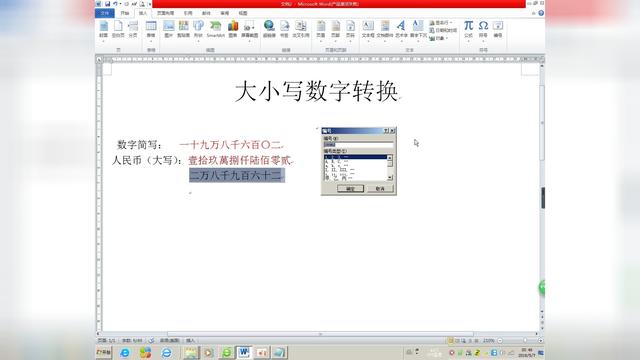Image resolution: width=640 pixels, height=360 pixels.
Task: Switch to the View (视图) tab
Action: click(x=243, y=13)
